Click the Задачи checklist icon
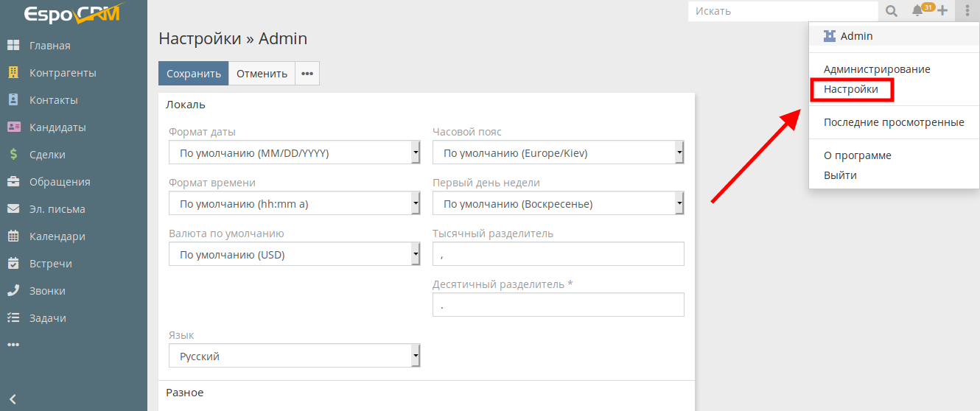Image resolution: width=980 pixels, height=411 pixels. pyautogui.click(x=13, y=318)
